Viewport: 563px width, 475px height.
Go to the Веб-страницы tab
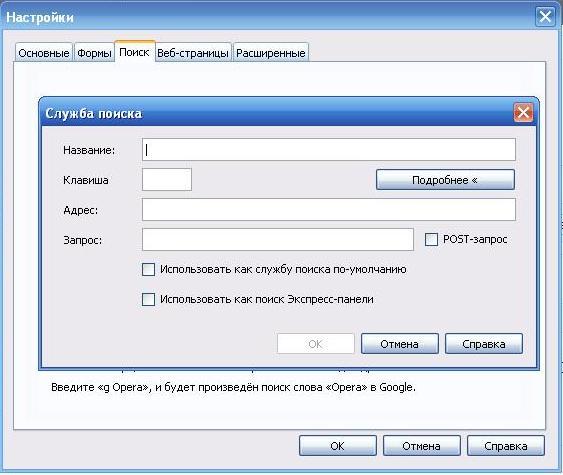point(193,53)
